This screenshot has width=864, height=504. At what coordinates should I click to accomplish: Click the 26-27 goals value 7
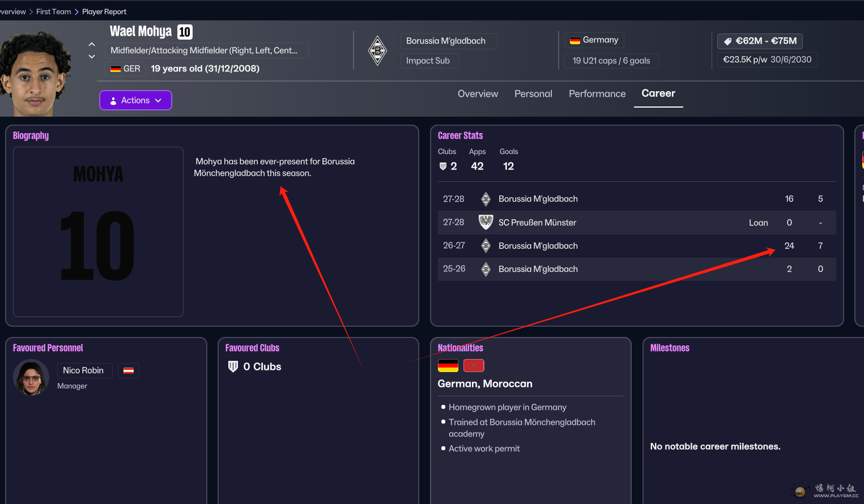tap(820, 246)
